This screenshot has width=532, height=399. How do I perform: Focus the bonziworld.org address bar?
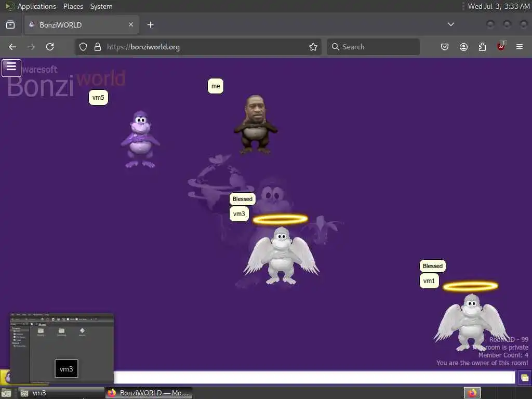(x=198, y=47)
